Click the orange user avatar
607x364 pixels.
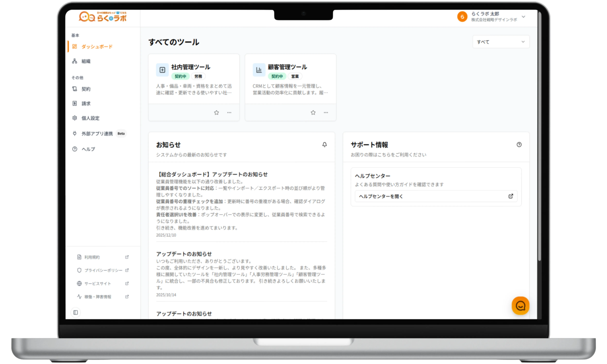pos(462,17)
